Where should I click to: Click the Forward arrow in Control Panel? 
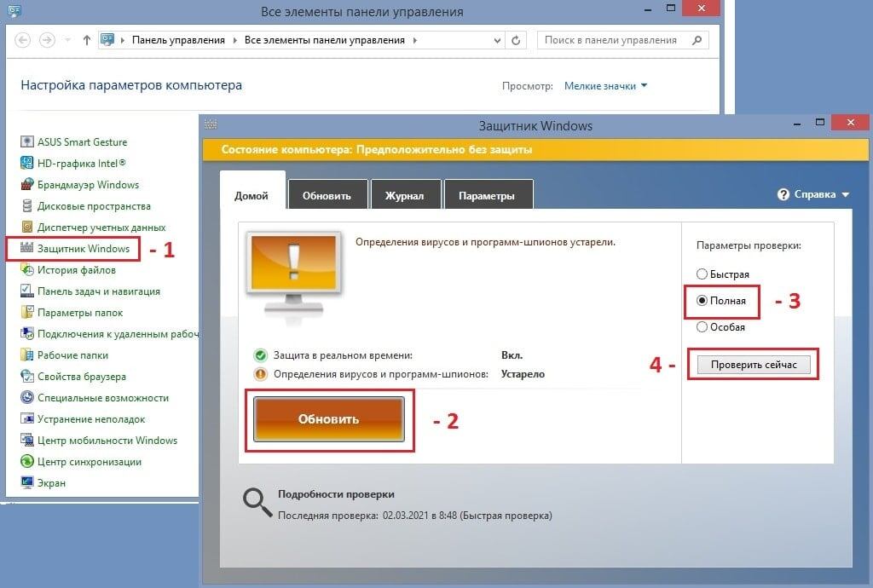pyautogui.click(x=47, y=40)
